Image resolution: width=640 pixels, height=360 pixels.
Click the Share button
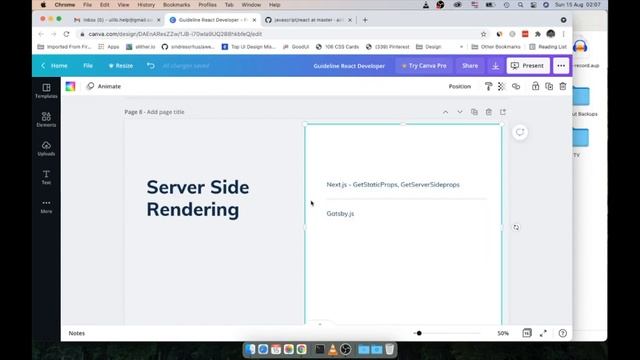(470, 66)
